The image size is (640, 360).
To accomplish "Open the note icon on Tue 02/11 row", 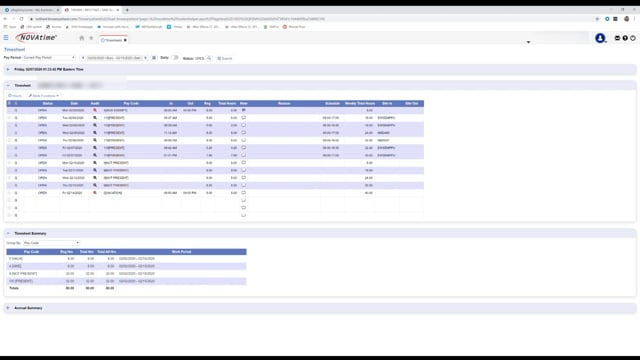I will click(244, 170).
